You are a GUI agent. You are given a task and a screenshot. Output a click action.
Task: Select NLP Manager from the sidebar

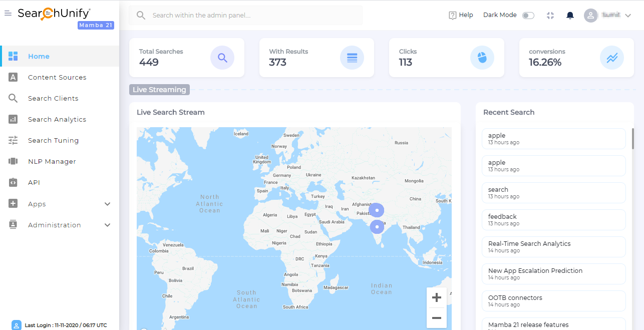click(x=52, y=161)
